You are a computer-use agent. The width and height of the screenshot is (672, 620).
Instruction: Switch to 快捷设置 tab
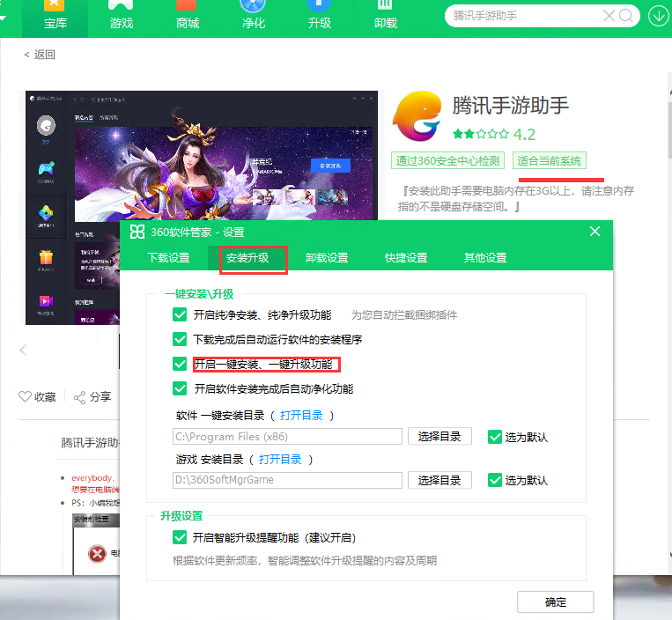[x=406, y=257]
